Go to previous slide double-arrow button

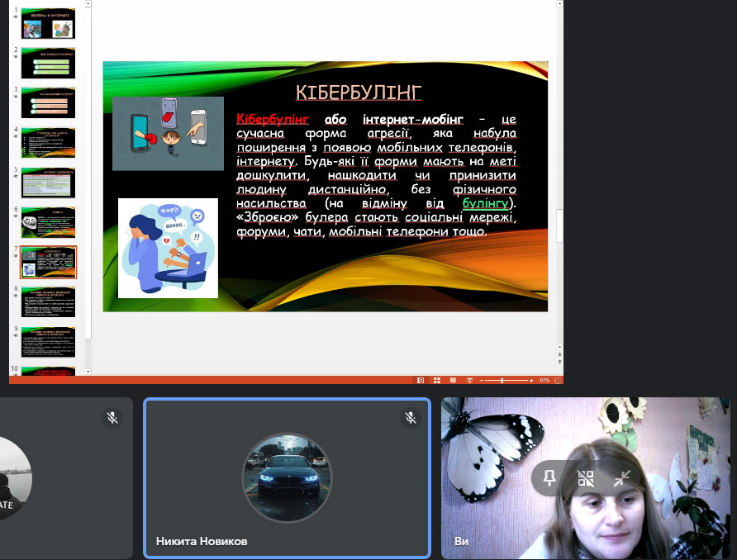coord(559,354)
